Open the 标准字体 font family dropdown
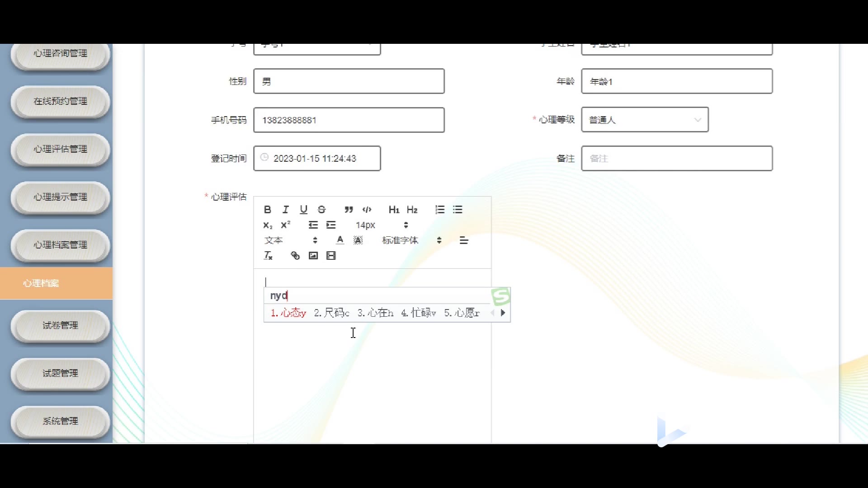The image size is (868, 488). (x=412, y=240)
